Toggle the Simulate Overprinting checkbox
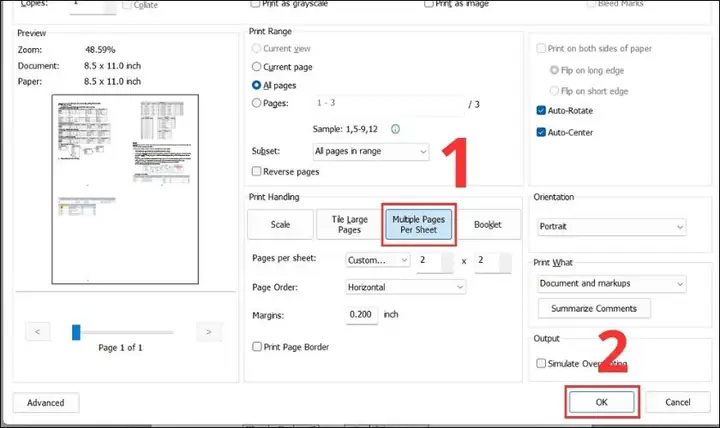This screenshot has height=428, width=720. pos(541,363)
